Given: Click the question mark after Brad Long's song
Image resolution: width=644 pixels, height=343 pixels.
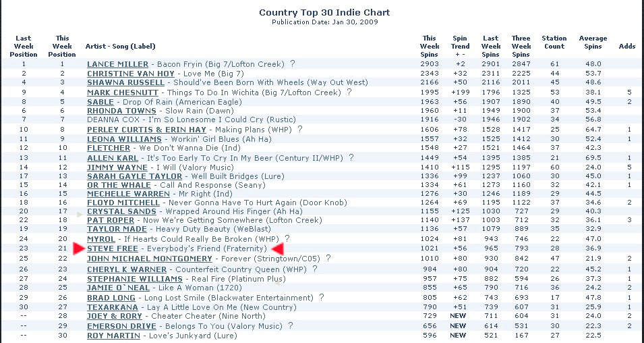Looking at the screenshot, I should 322,297.
